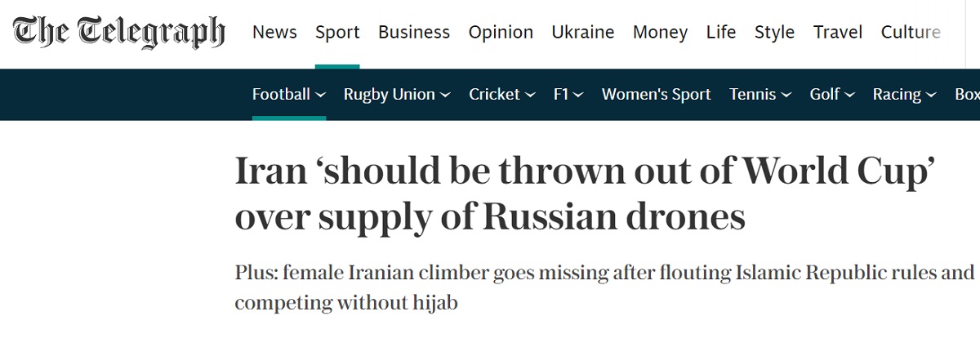Go to the Business section
The height and width of the screenshot is (343, 980).
414,33
